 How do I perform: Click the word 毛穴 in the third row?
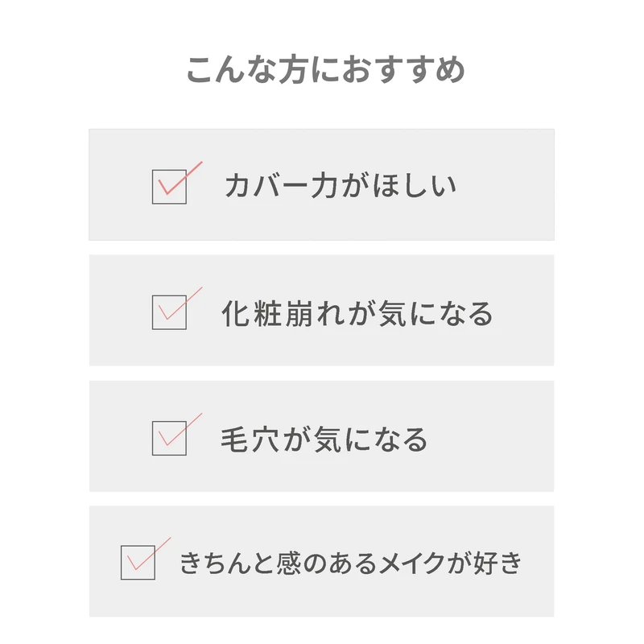click(x=245, y=439)
